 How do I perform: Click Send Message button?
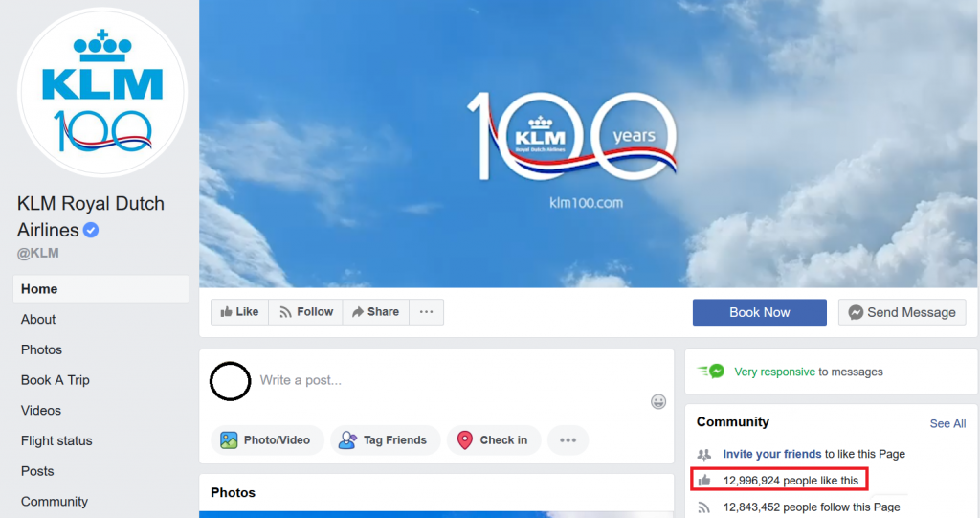coord(902,312)
